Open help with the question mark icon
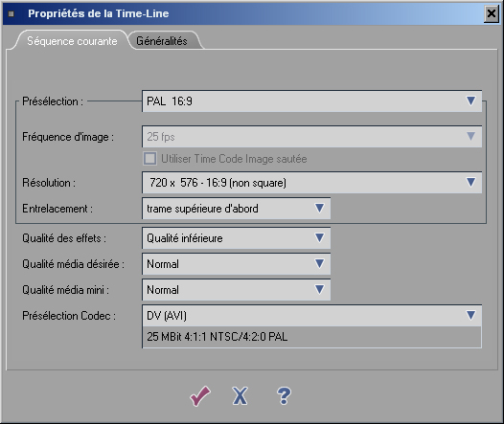The image size is (504, 424). (284, 395)
